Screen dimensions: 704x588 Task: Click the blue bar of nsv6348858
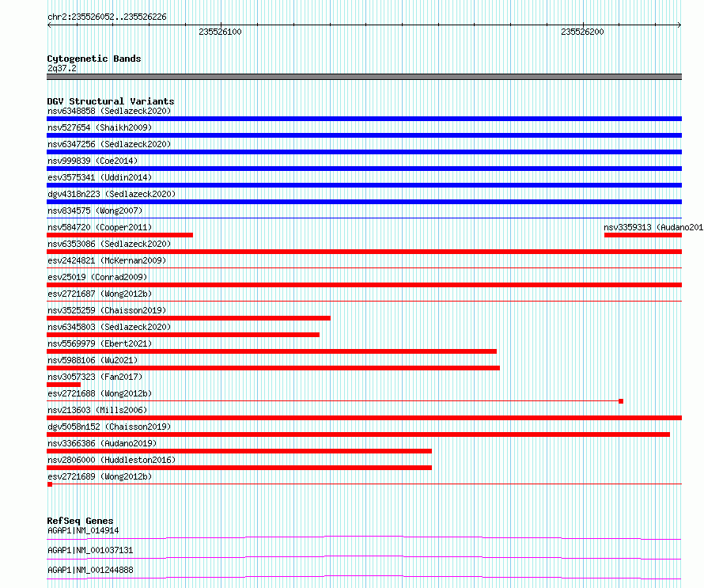364,119
